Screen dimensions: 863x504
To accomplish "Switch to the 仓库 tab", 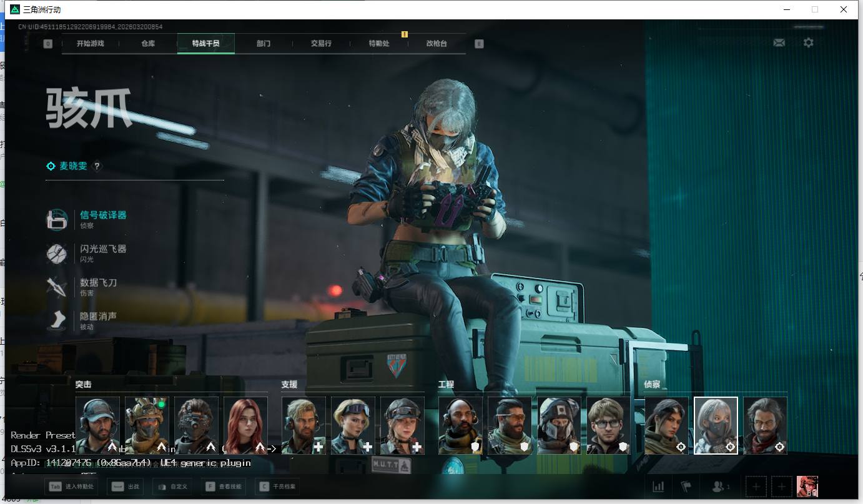I will pyautogui.click(x=148, y=44).
